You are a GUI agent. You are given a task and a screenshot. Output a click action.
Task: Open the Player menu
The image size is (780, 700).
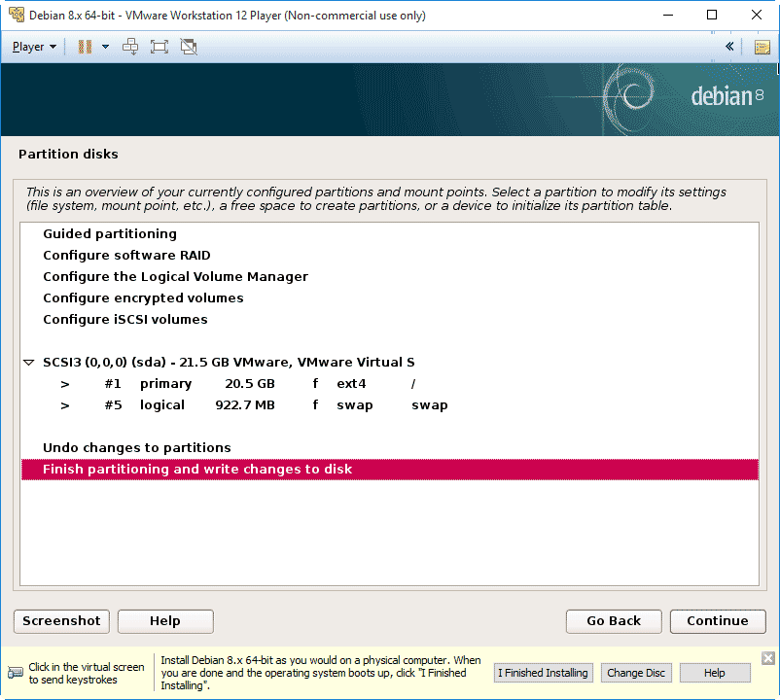click(34, 47)
